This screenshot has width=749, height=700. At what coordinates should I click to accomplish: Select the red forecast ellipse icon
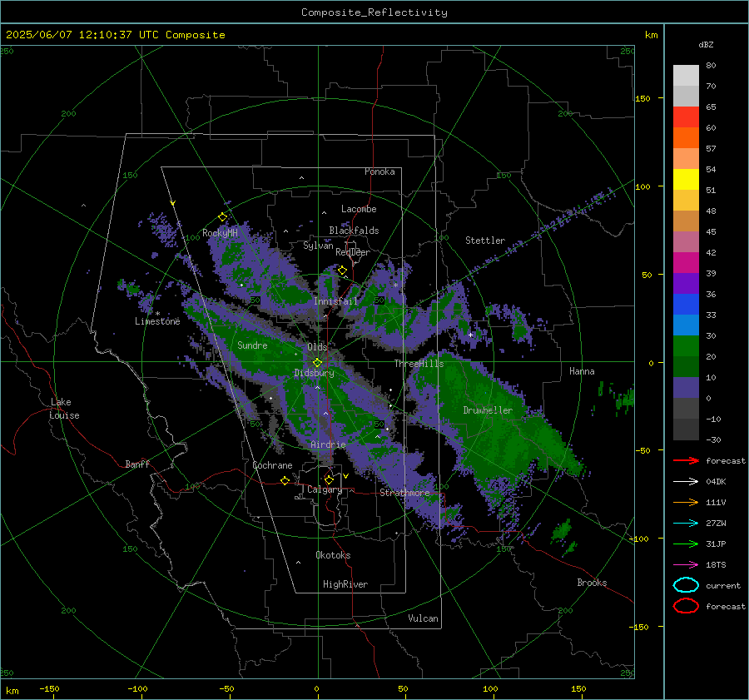686,606
